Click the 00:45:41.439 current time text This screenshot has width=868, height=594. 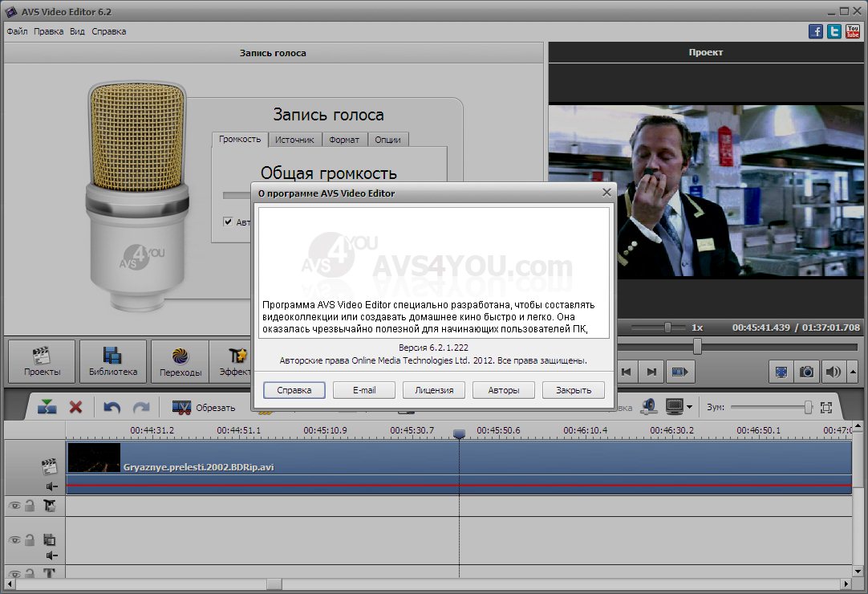(761, 328)
